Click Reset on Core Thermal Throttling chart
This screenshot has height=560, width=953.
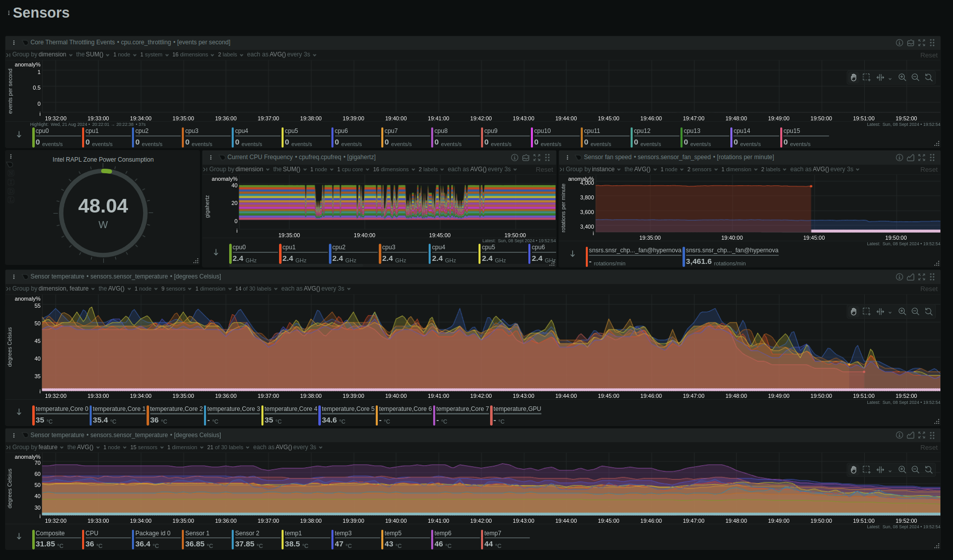point(929,55)
